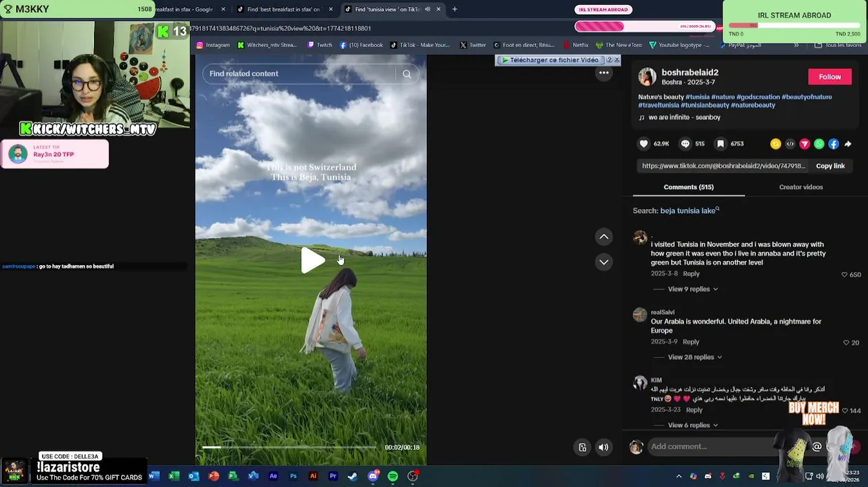Share video to WhatsApp
The height and width of the screenshot is (487, 868).
(x=819, y=144)
